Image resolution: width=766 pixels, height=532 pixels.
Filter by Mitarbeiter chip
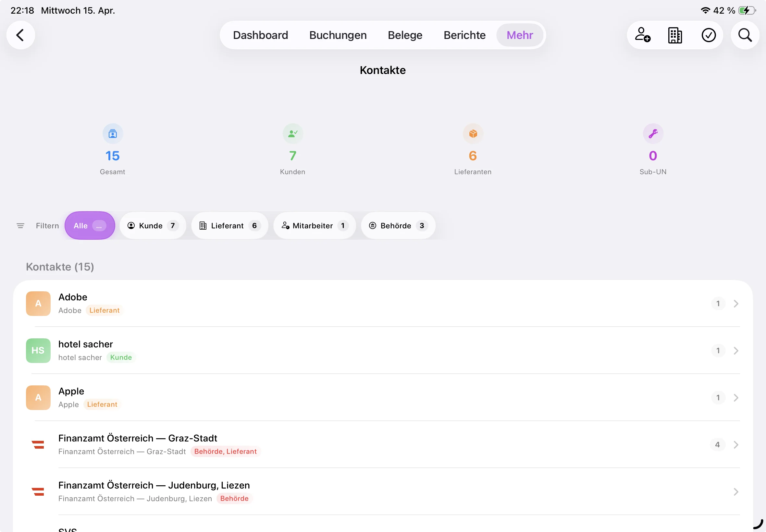click(315, 226)
